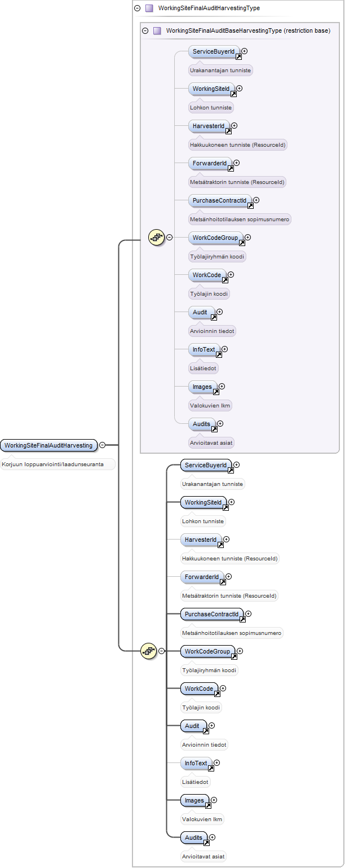Screen dimensions: 345x868
Task: Select PurchaseContractId element in the restriction base
Action: tap(220, 200)
